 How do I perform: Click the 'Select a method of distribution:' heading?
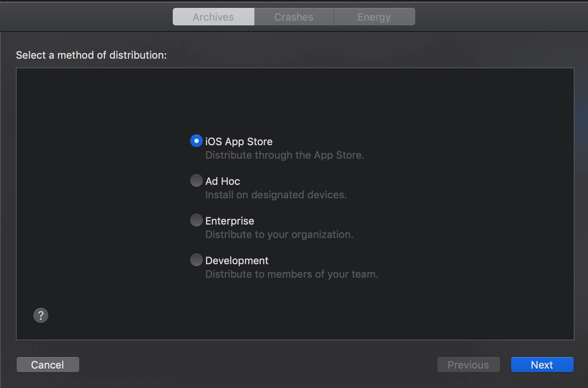point(91,55)
